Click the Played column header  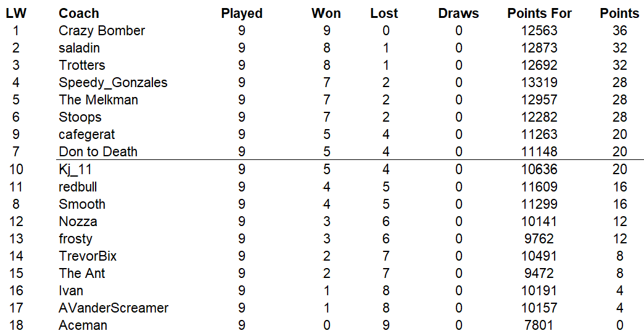point(242,14)
